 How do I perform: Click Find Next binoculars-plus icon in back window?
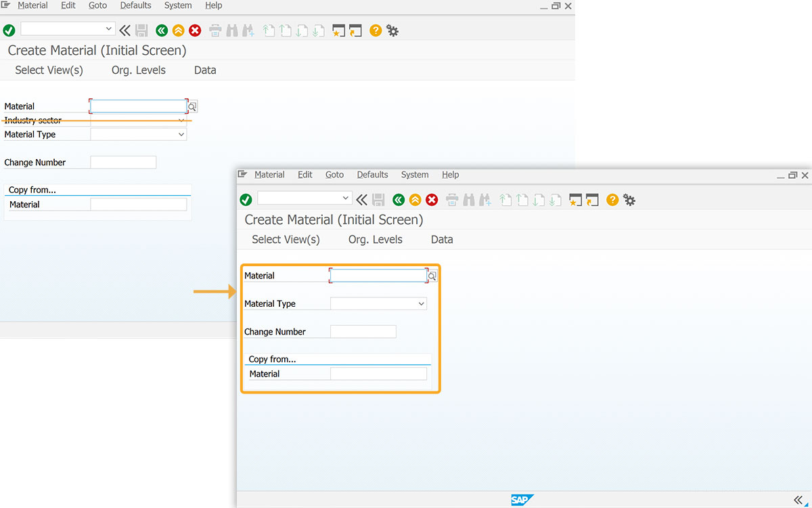tap(248, 30)
